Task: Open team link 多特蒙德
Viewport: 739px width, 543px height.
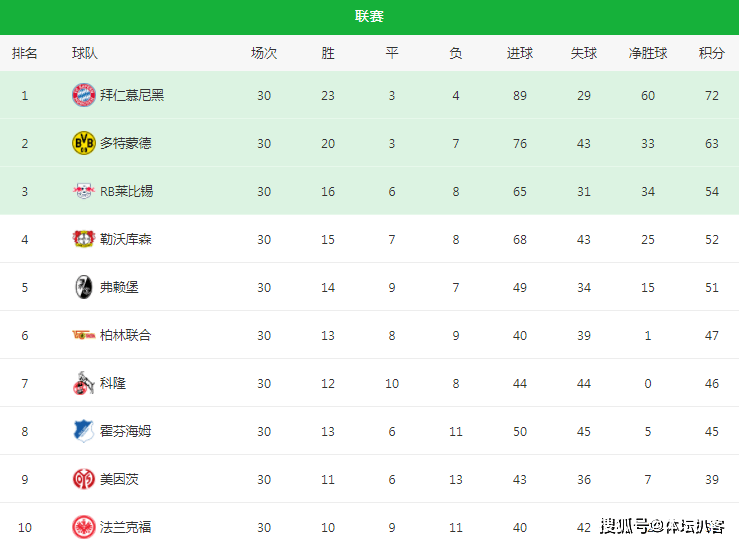Action: click(x=126, y=143)
